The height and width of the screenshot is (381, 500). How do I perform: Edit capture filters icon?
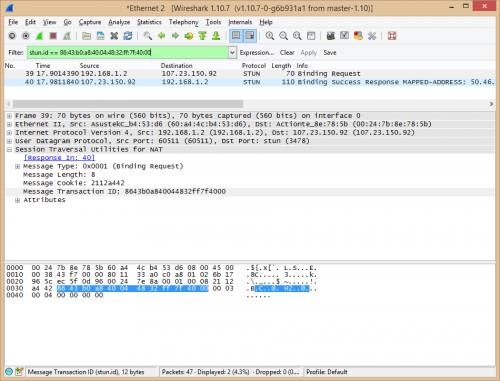pyautogui.click(x=331, y=36)
